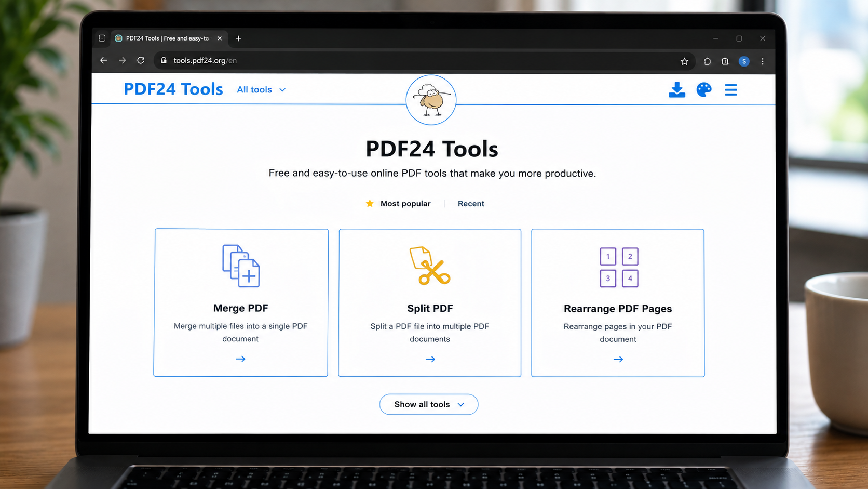Close the browser window
This screenshot has width=868, height=489.
tap(763, 38)
